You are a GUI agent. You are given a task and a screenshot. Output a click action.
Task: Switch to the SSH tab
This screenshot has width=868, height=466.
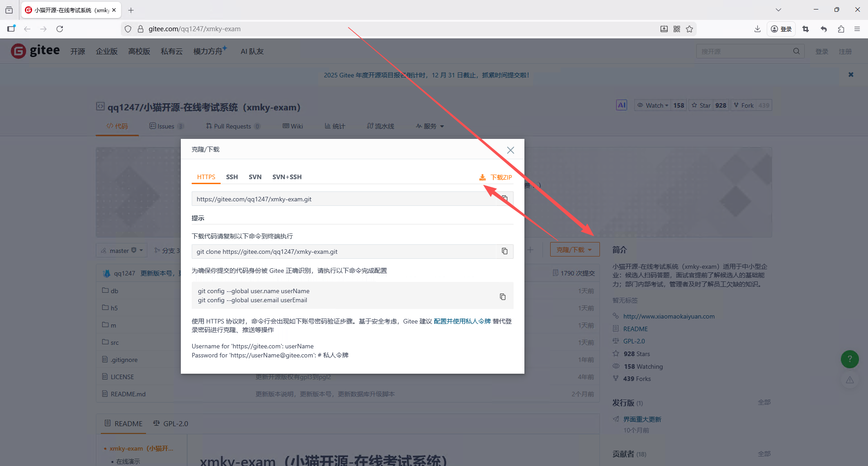point(232,177)
